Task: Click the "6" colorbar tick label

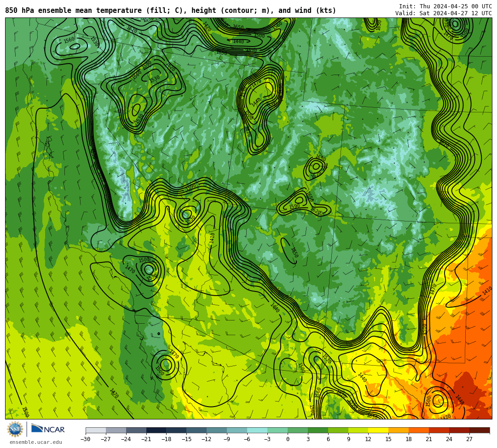Action: tap(329, 439)
